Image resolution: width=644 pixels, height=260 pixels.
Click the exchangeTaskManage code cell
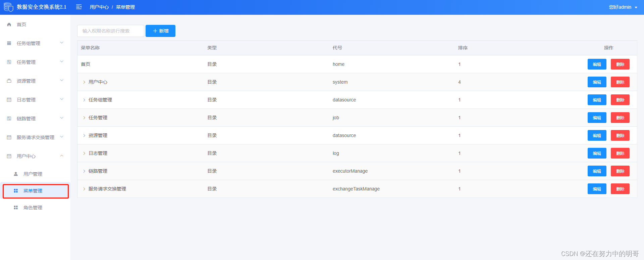pos(356,189)
